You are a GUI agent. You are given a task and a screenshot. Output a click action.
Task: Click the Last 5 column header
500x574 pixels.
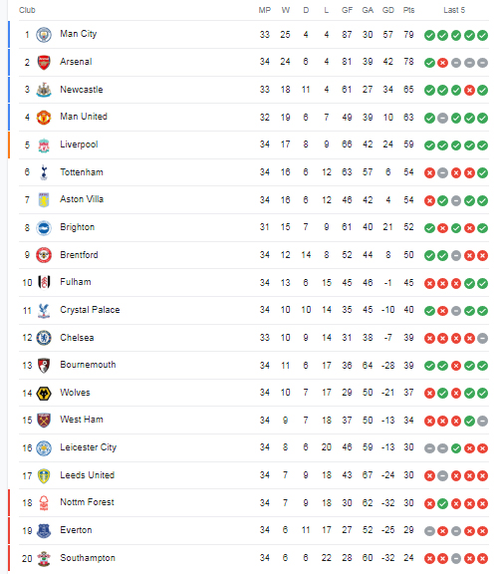[x=454, y=10]
